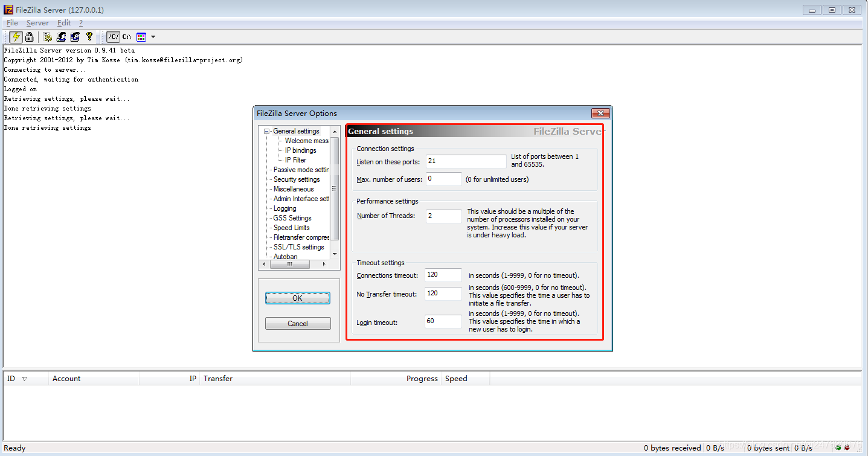This screenshot has width=868, height=456.
Task: Click "Ready" status bar text
Action: pos(15,448)
